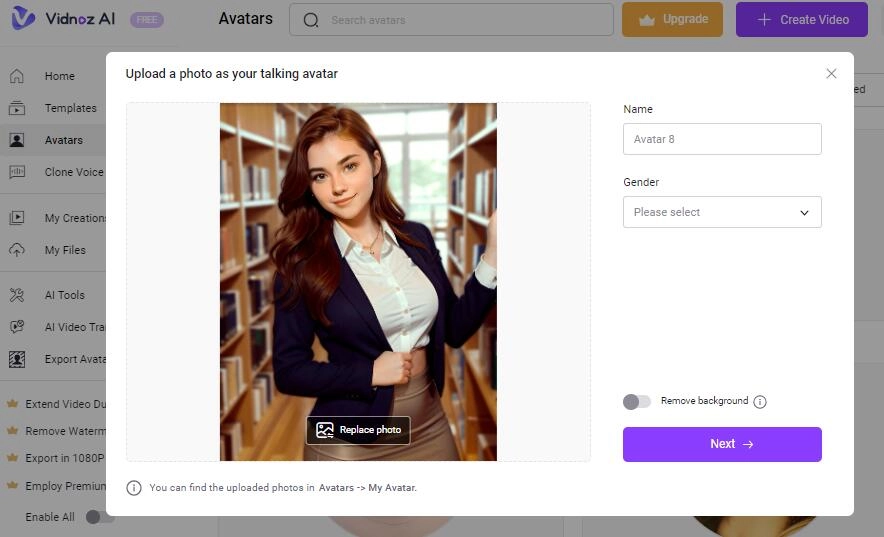Click the Vidnoz AI logo icon
Viewport: 884px width, 537px height.
pyautogui.click(x=24, y=18)
